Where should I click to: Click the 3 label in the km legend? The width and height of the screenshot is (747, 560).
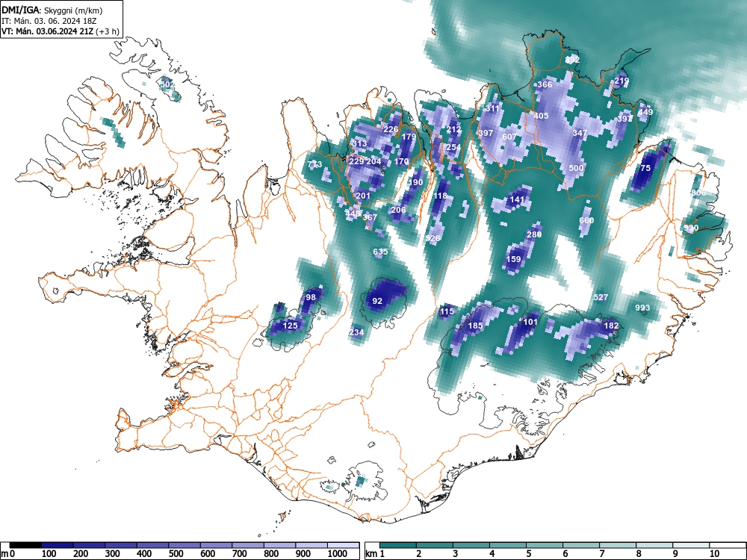tap(456, 554)
